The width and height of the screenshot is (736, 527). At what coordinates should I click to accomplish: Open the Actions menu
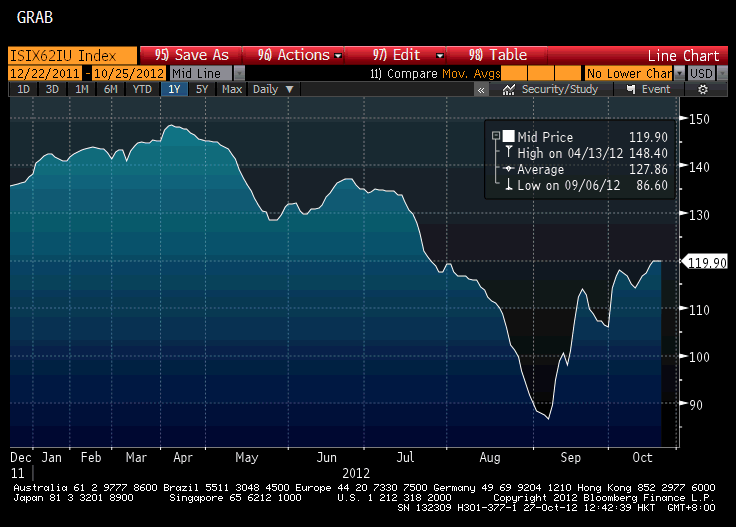coord(300,55)
